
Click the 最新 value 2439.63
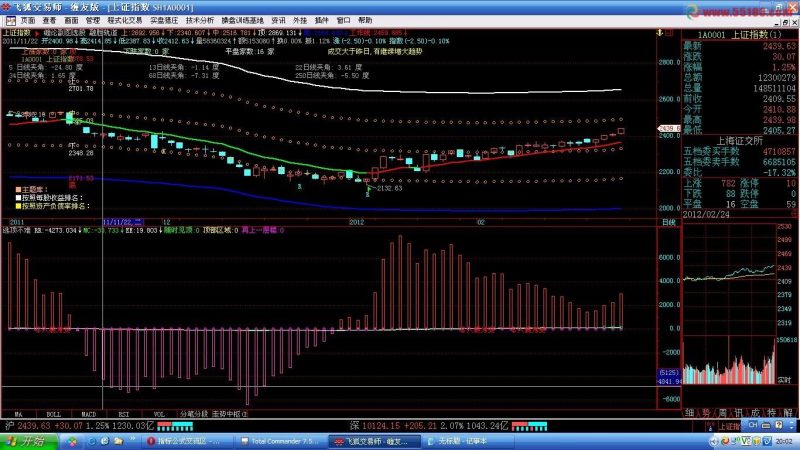(779, 46)
